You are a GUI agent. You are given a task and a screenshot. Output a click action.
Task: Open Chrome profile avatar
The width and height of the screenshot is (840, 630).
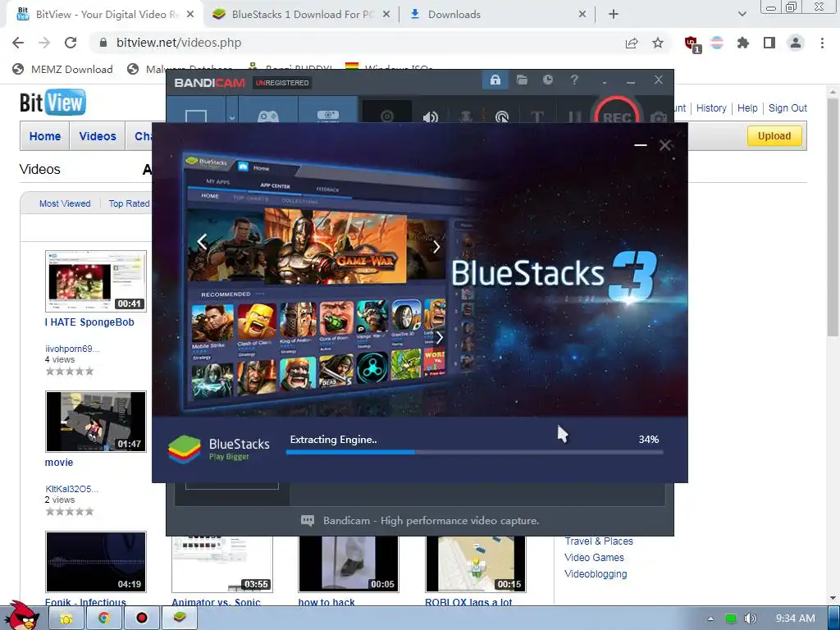pos(796,43)
